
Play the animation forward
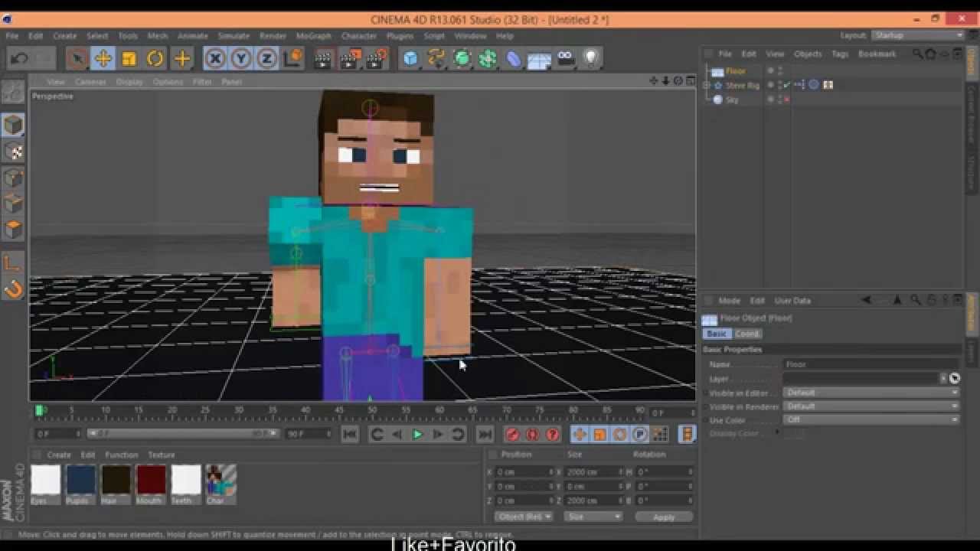417,435
